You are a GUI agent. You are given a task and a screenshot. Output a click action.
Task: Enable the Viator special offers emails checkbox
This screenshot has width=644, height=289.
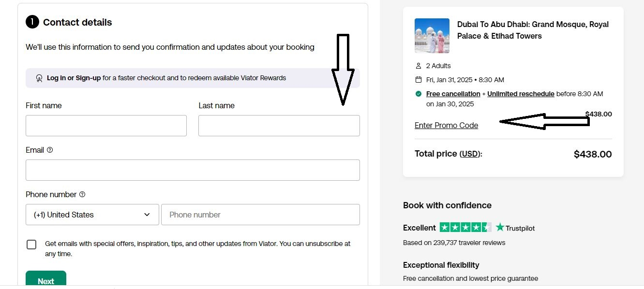[31, 245]
